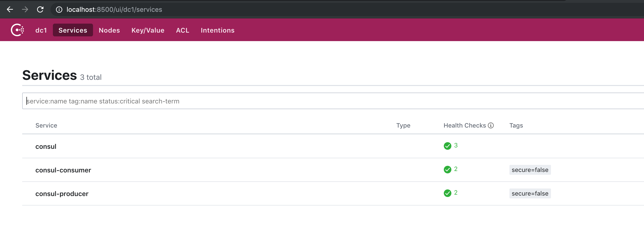
Task: Click the green check icon for consul-producer
Action: tap(447, 193)
